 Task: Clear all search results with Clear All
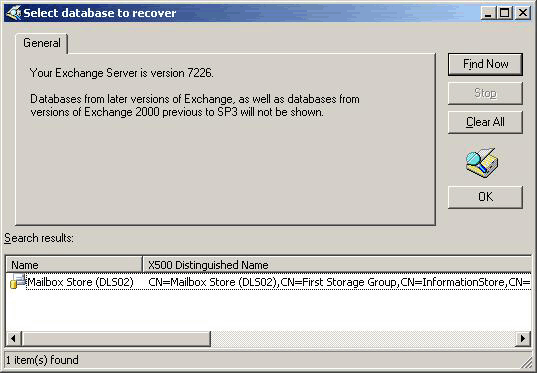pyautogui.click(x=485, y=122)
